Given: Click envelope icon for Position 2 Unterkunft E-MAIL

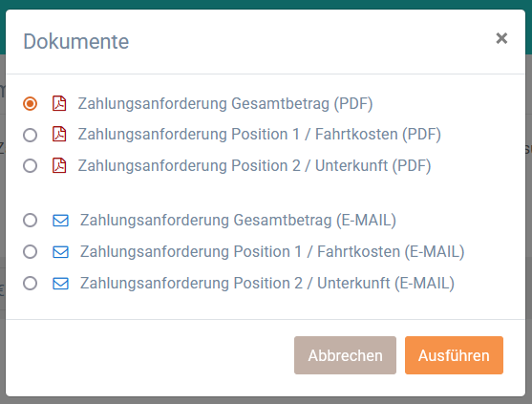Looking at the screenshot, I should click(61, 284).
